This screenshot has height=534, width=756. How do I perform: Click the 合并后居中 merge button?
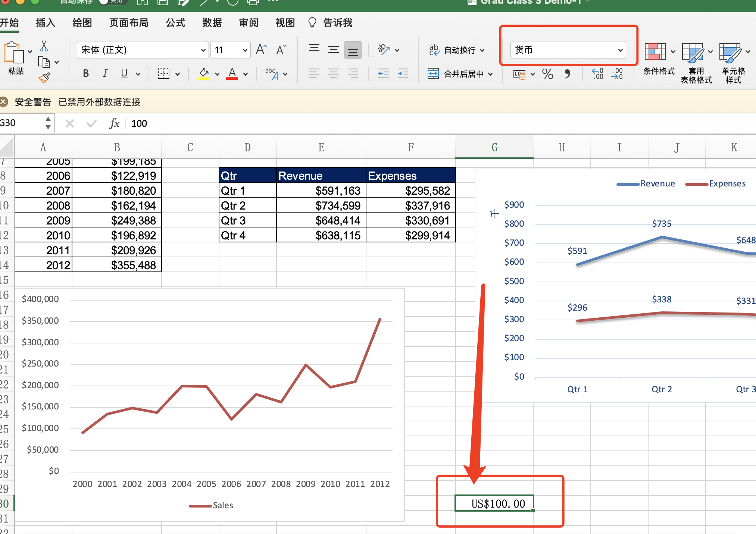pos(459,74)
